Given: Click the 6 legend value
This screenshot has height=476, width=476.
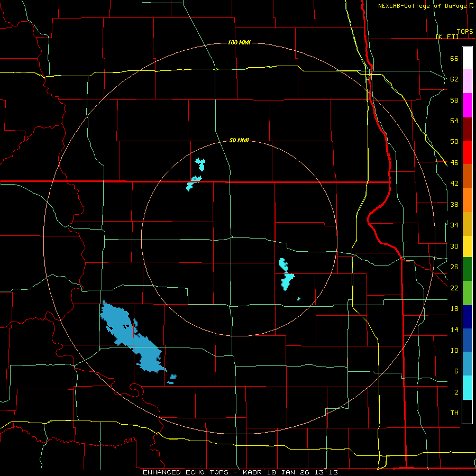Looking at the screenshot, I should click(456, 371).
